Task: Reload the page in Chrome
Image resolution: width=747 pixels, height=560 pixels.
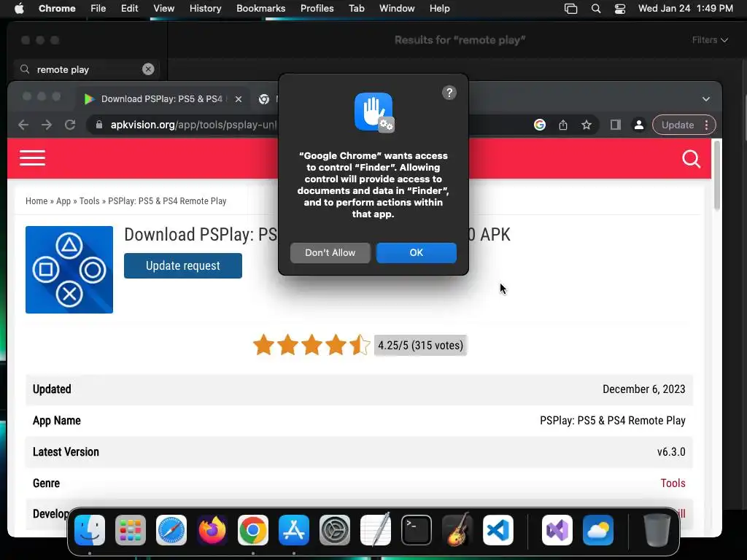Action: (x=70, y=125)
